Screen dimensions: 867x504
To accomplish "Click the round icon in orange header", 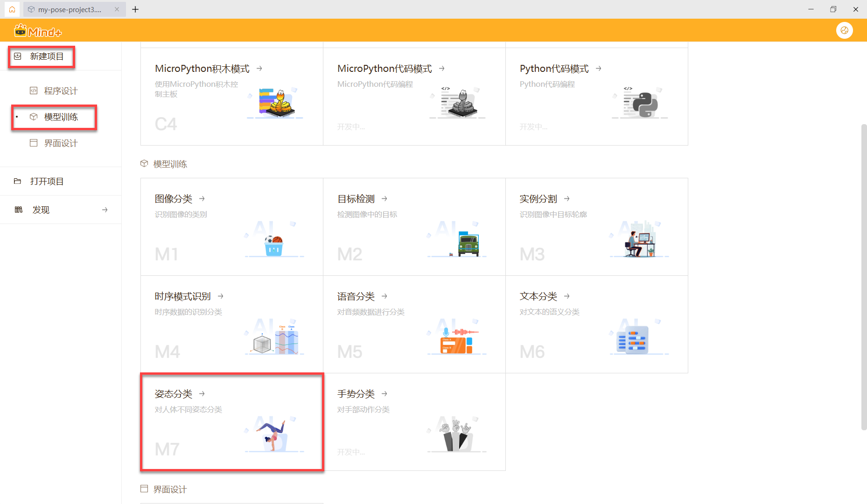I will tap(844, 30).
